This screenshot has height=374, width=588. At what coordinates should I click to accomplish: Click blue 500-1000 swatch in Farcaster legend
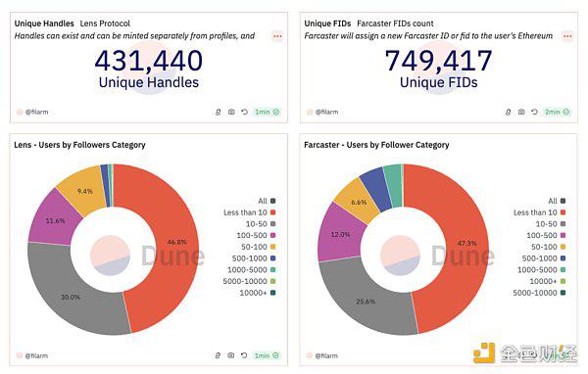tap(563, 258)
